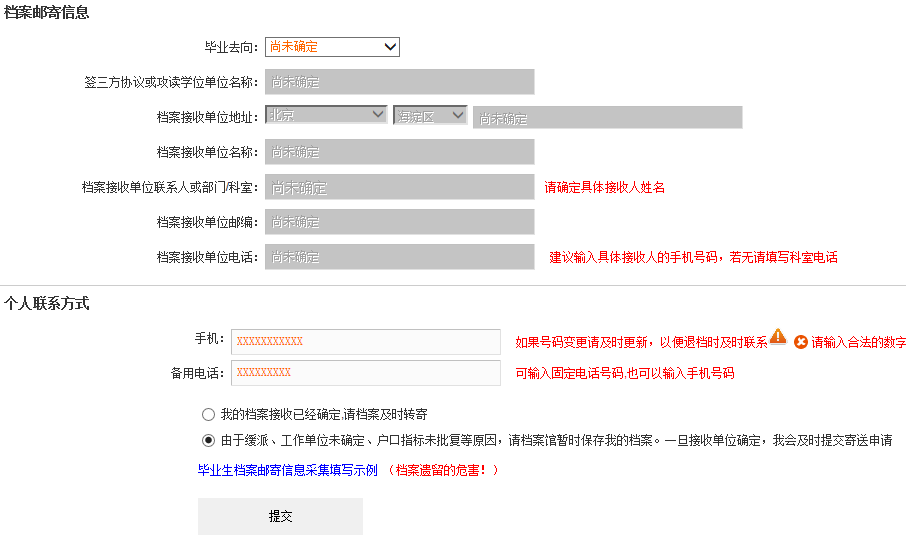Open the red (档案遗留的危害!) link
This screenshot has width=906, height=537.
(442, 470)
